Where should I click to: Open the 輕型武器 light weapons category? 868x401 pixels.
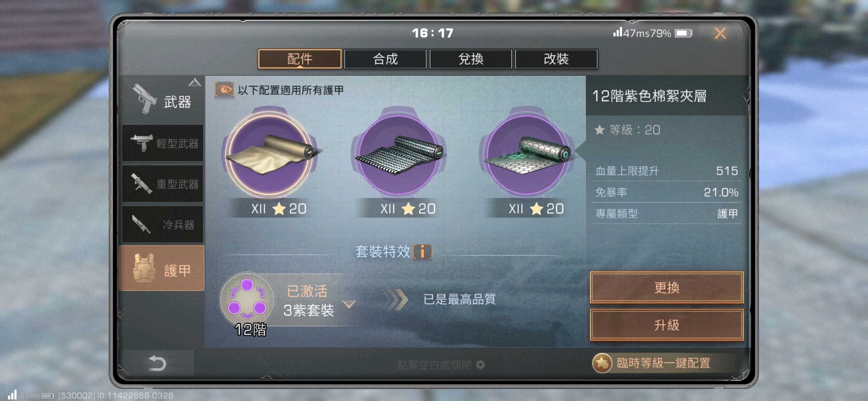[x=162, y=143]
